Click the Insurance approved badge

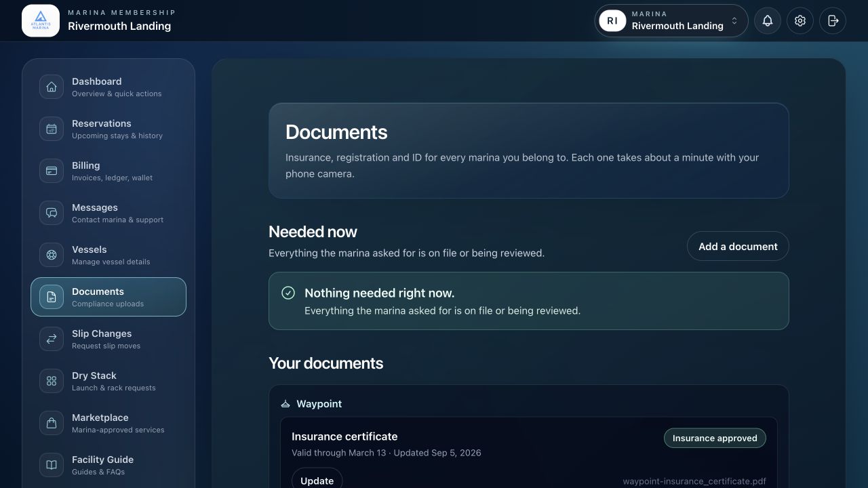pos(715,438)
